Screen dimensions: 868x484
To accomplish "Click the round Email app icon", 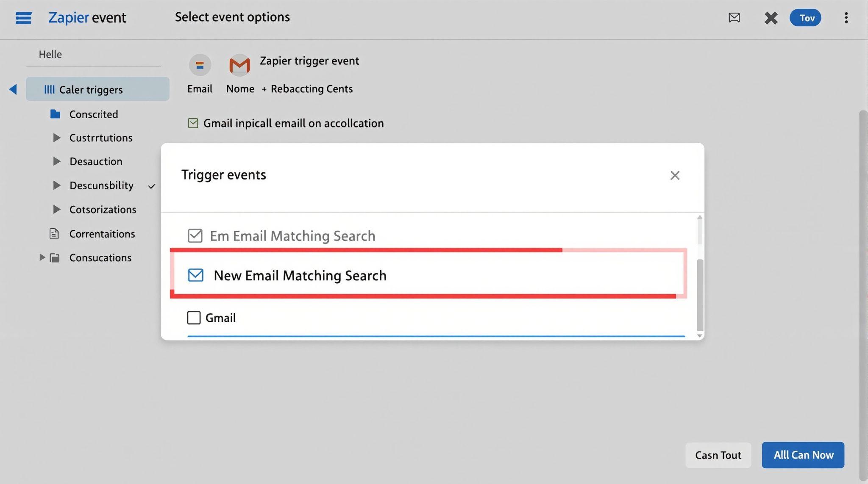I will point(200,65).
